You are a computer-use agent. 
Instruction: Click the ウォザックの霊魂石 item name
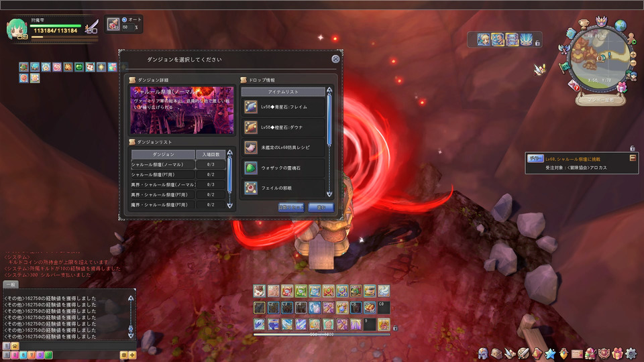tap(281, 168)
